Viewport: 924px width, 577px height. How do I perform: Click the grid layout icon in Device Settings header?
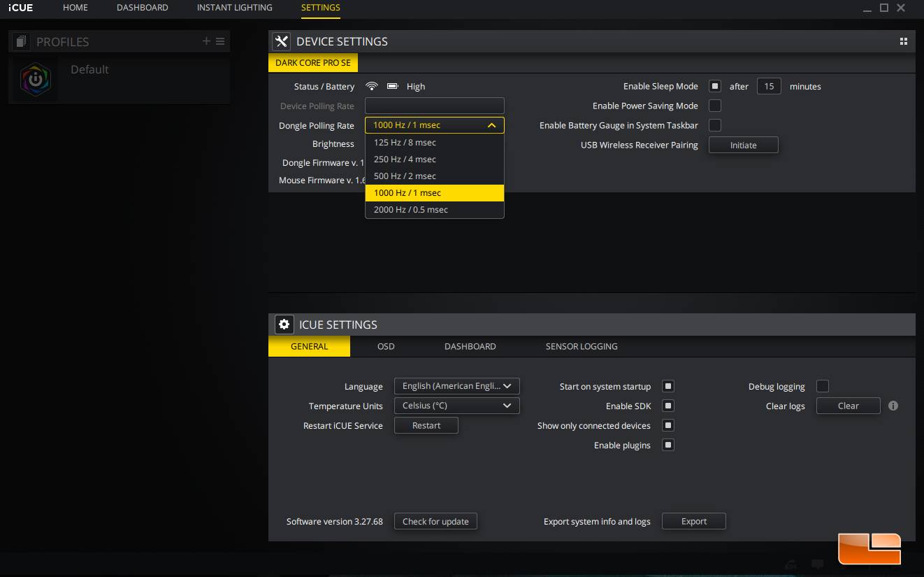904,41
